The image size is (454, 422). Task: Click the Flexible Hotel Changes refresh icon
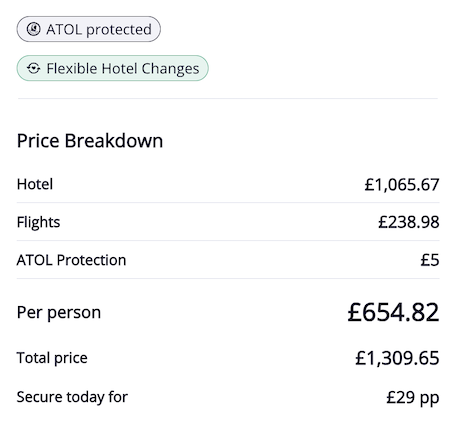click(x=33, y=68)
